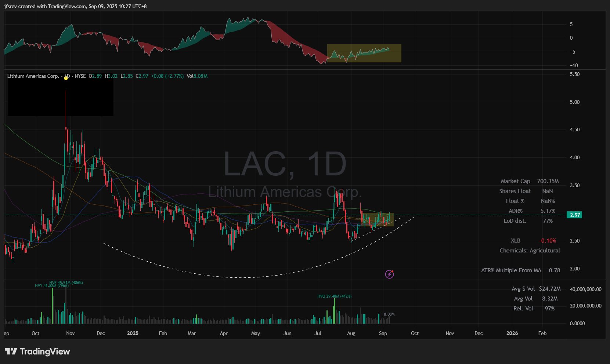Click the change value "+0.08 (+2.77%)"
The image size is (610, 364).
tap(167, 76)
